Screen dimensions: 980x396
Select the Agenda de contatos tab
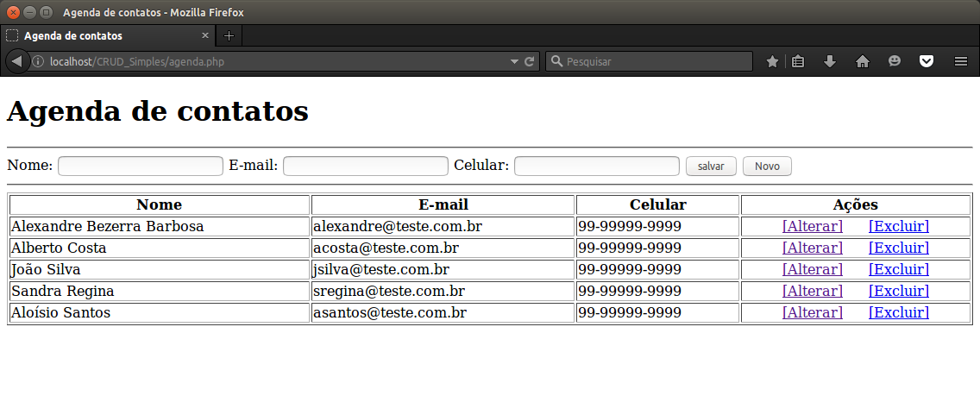[x=108, y=35]
